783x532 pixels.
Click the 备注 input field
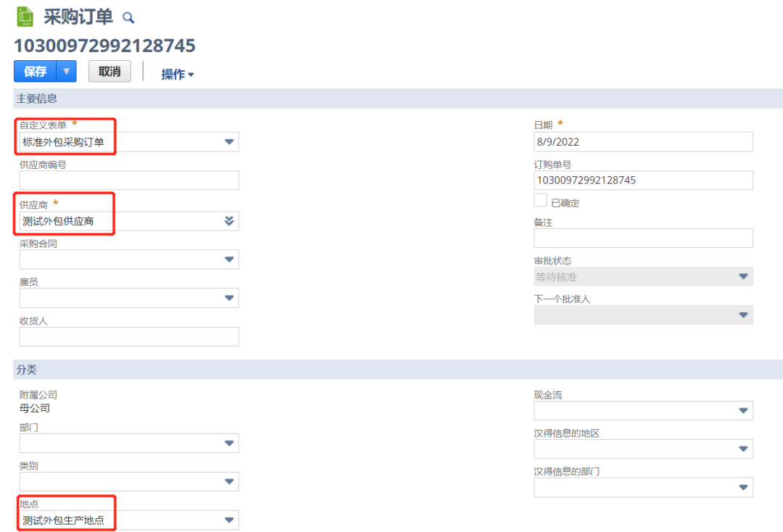(x=643, y=238)
